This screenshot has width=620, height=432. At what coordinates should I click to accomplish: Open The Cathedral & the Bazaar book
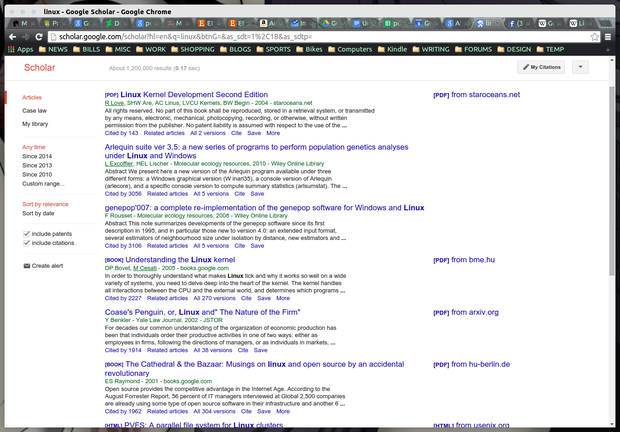point(255,368)
